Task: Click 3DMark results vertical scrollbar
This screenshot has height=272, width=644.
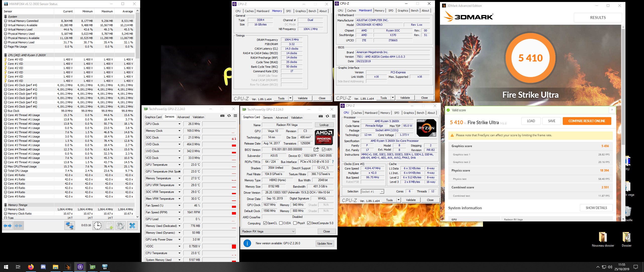Action: click(623, 123)
